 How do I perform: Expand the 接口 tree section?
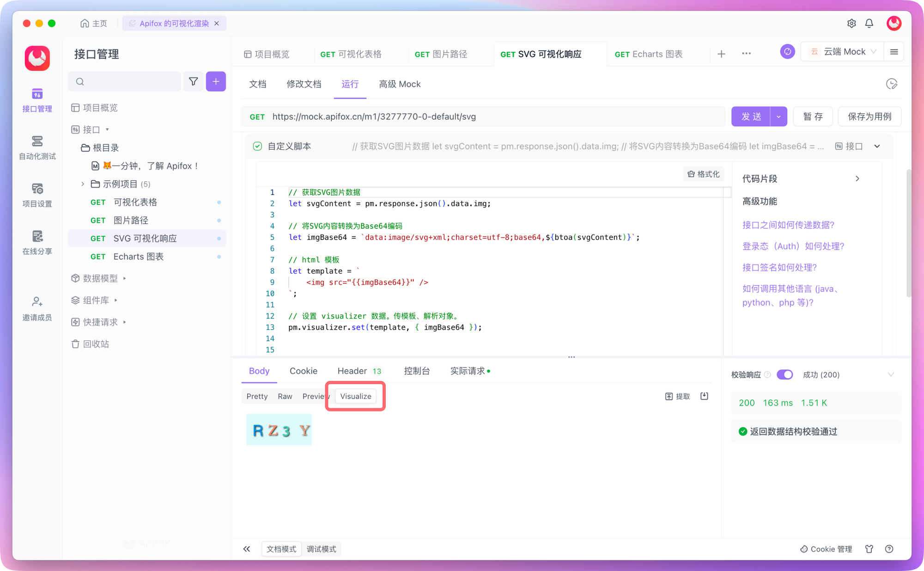click(x=107, y=129)
